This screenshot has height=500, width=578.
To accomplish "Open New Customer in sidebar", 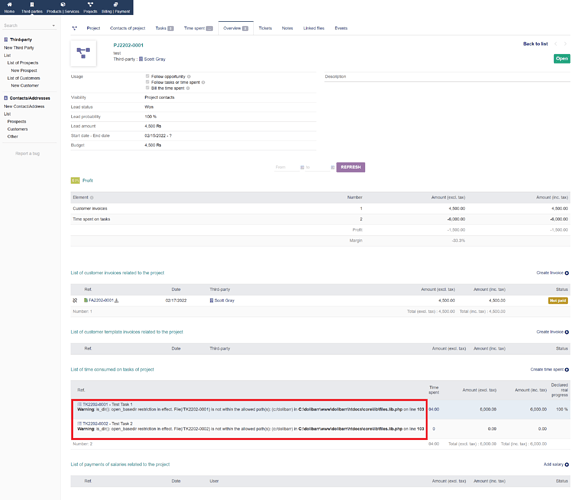I will (25, 86).
